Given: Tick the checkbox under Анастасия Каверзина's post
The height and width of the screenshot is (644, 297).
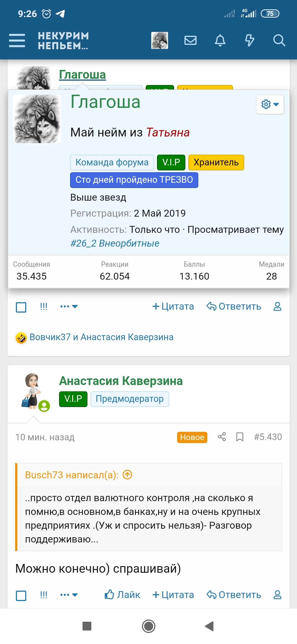Looking at the screenshot, I should click(x=21, y=596).
